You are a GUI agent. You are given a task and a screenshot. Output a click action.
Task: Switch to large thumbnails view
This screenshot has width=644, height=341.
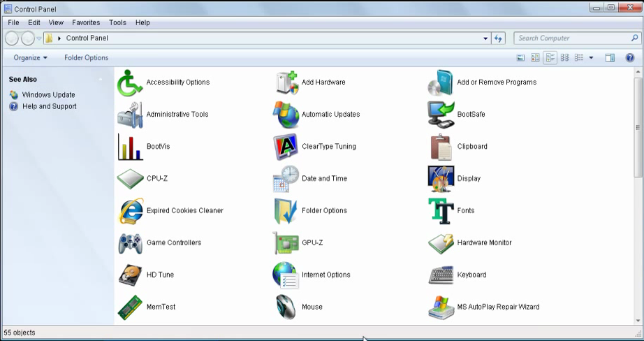520,58
